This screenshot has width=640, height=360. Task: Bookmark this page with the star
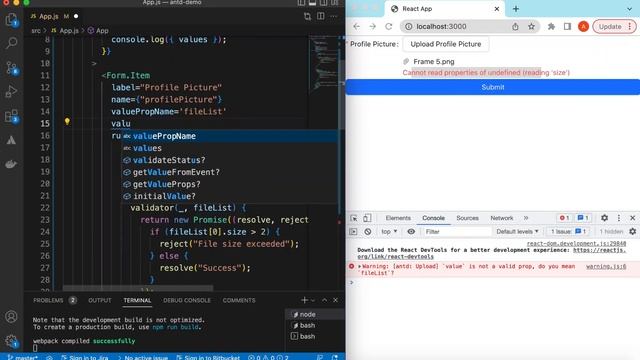531,27
